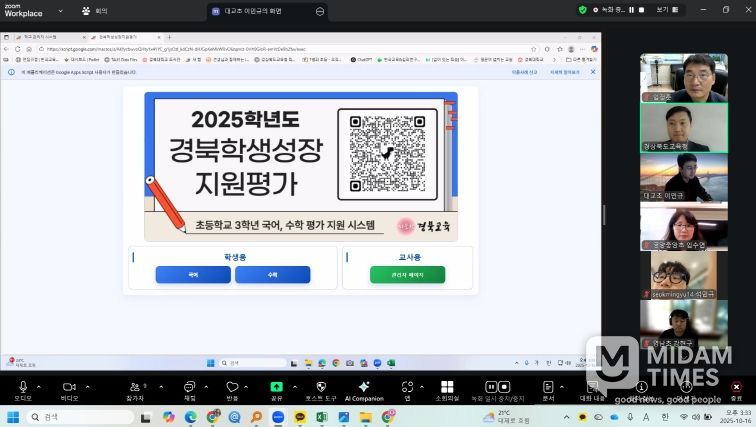The height and width of the screenshot is (427, 756).
Task: Toggle the camera with 비디오 button
Action: tap(69, 386)
